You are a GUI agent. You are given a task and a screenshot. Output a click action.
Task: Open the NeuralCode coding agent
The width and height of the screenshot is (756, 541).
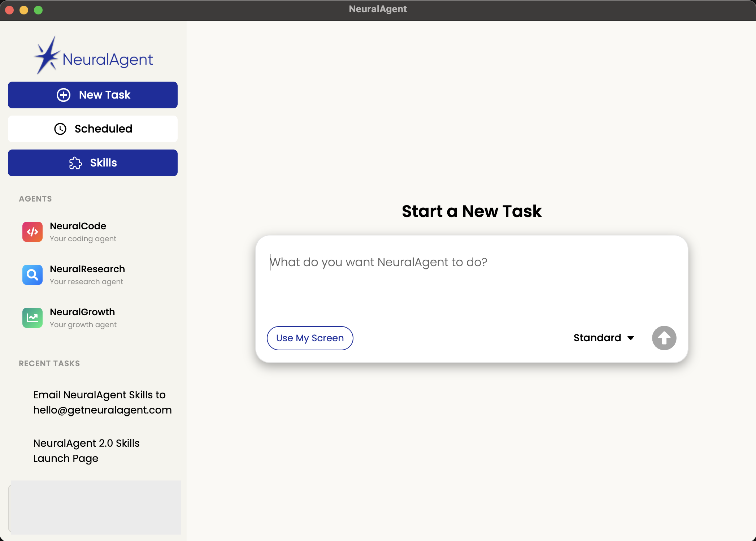78,231
